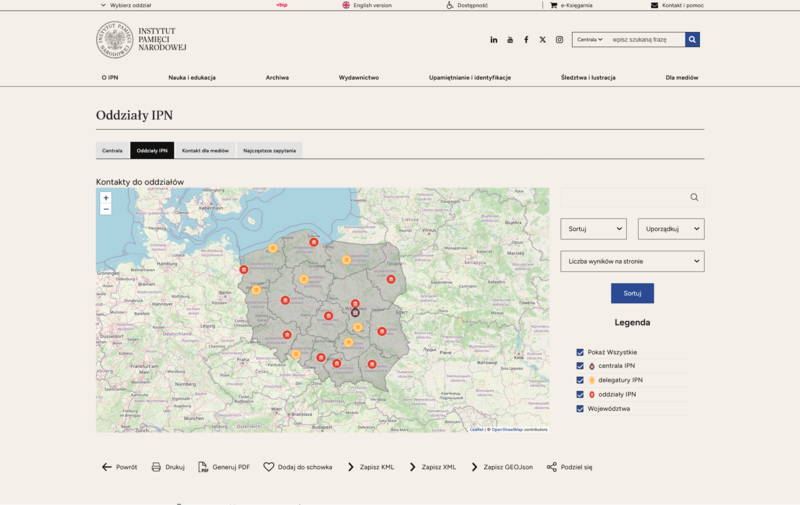Viewport: 800px width, 505px height.
Task: Uncheck the Pokaż Wszystkie checkbox
Action: point(580,352)
